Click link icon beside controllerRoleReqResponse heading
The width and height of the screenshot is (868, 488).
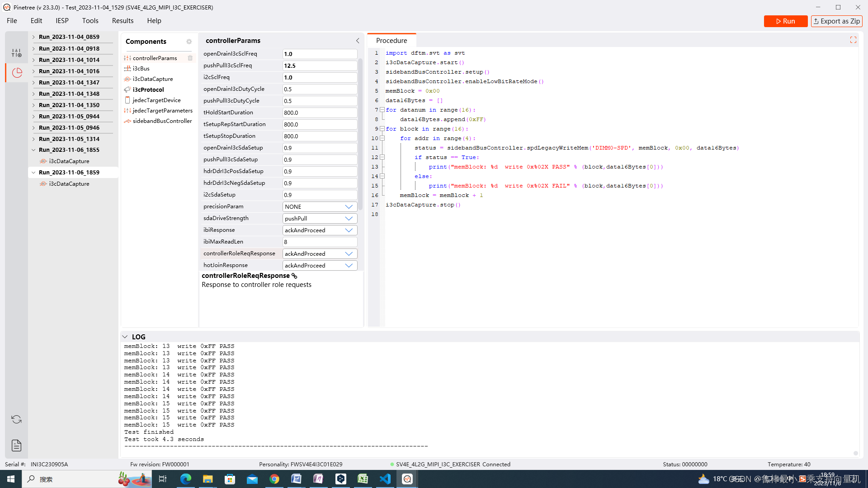click(x=294, y=276)
